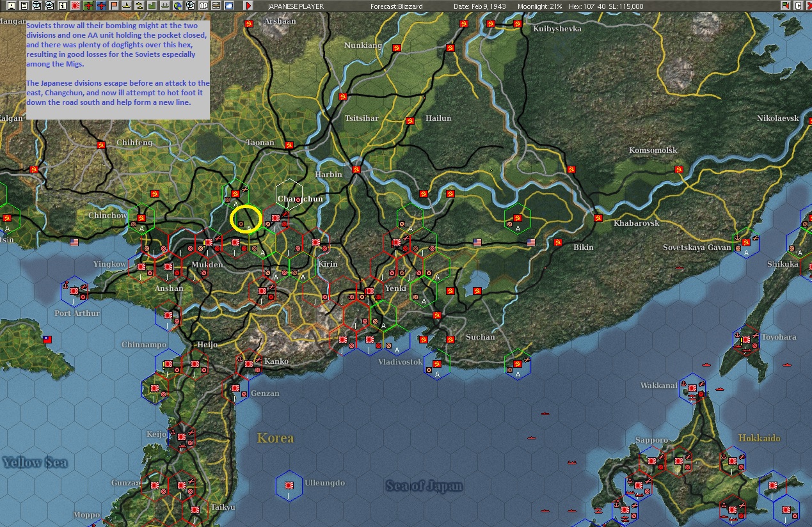Click the single yellow ship toolbar icon
Viewport: 812px width, 527px height.
pos(127,6)
